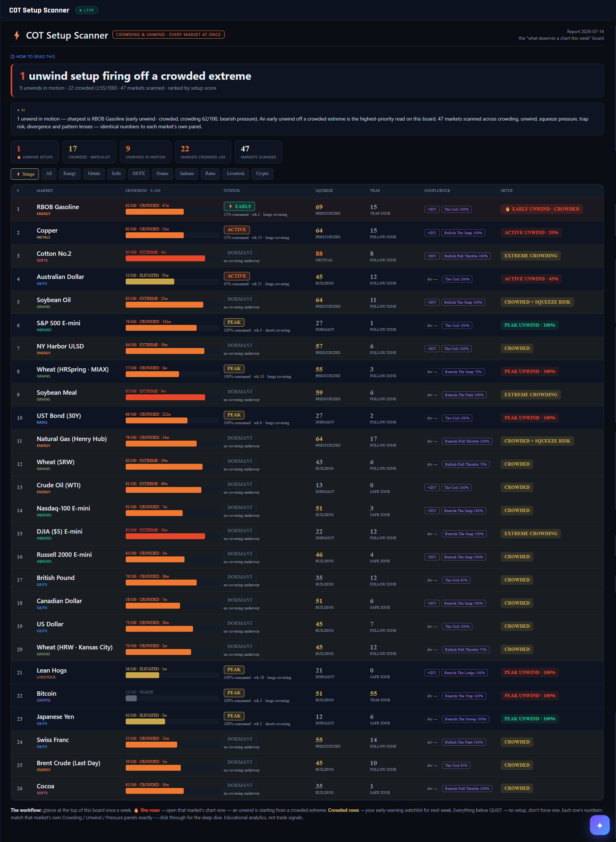
Task: Open the S&P 500 E-mini market
Action: [x=58, y=323]
